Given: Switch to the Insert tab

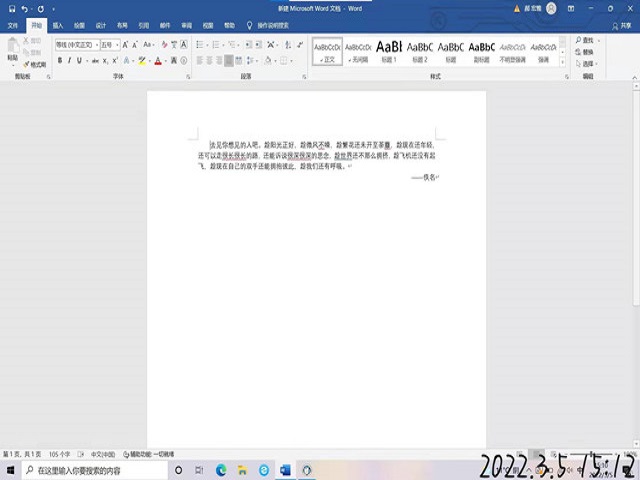Looking at the screenshot, I should pos(58,25).
